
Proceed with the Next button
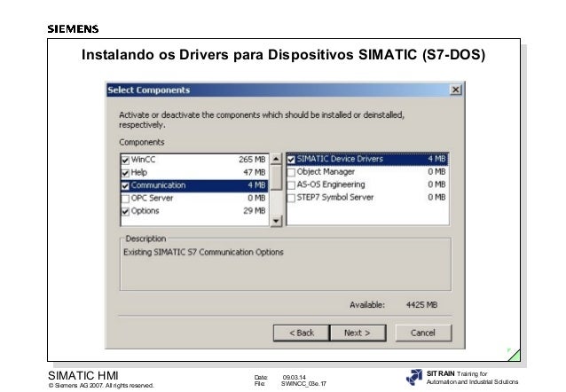point(358,333)
